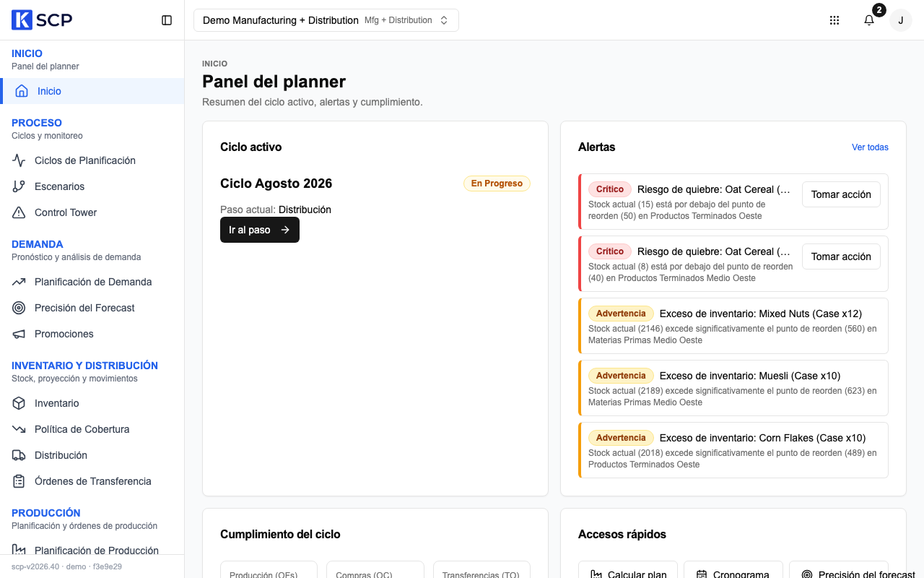Click the Órdenes de Transferencia clipboard icon
The height and width of the screenshot is (578, 924).
(x=19, y=481)
